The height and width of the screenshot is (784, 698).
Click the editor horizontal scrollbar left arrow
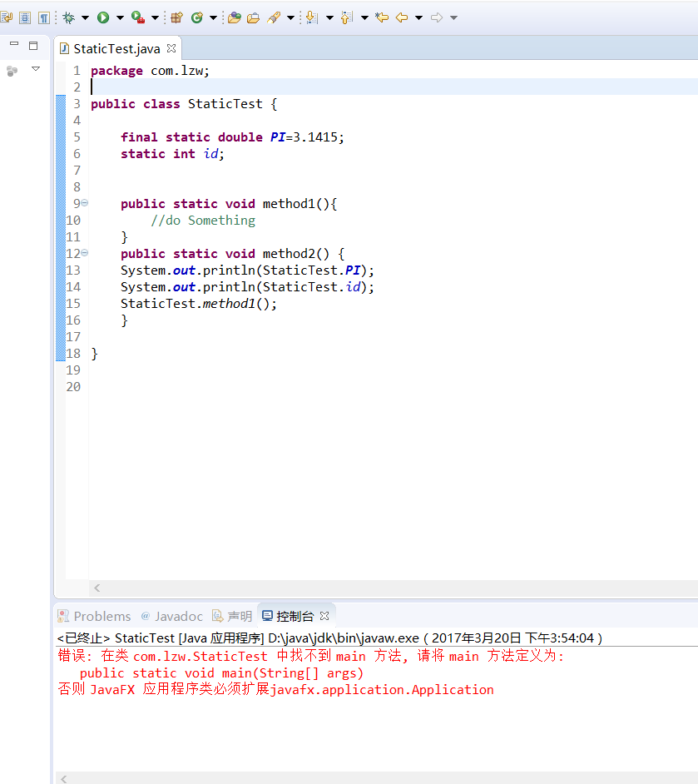coord(97,588)
